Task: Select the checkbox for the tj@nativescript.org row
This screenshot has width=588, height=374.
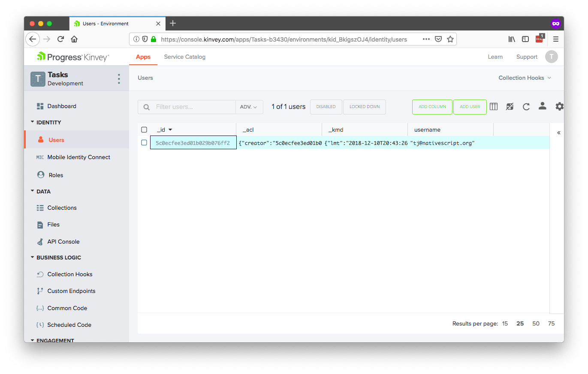Action: click(144, 143)
